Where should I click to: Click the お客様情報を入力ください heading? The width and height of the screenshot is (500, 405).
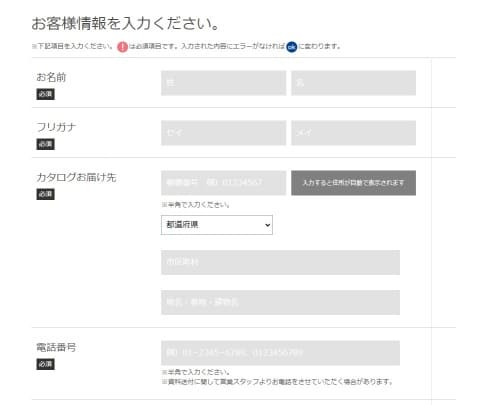125,23
